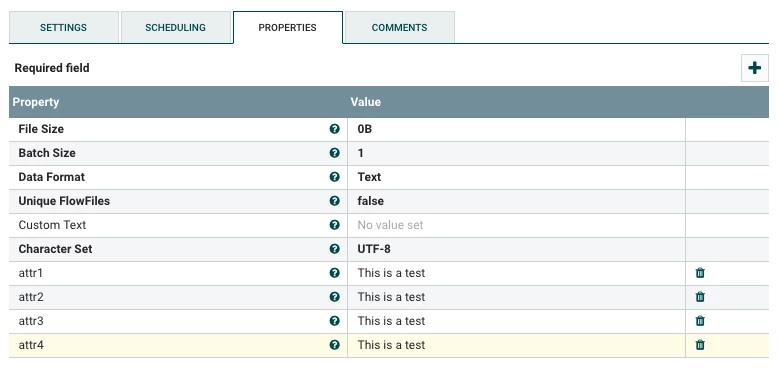Viewport: 780px width, 369px height.
Task: Open the Comments tab
Action: coord(399,27)
